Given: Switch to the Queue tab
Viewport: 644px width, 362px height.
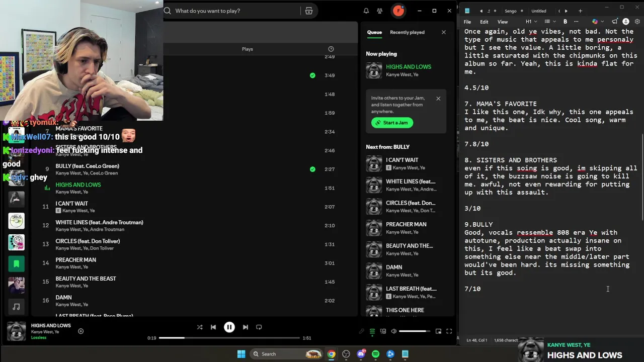Looking at the screenshot, I should 374,32.
